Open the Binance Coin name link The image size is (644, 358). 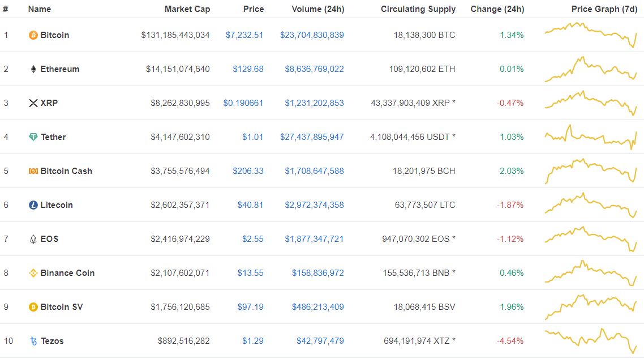point(67,273)
